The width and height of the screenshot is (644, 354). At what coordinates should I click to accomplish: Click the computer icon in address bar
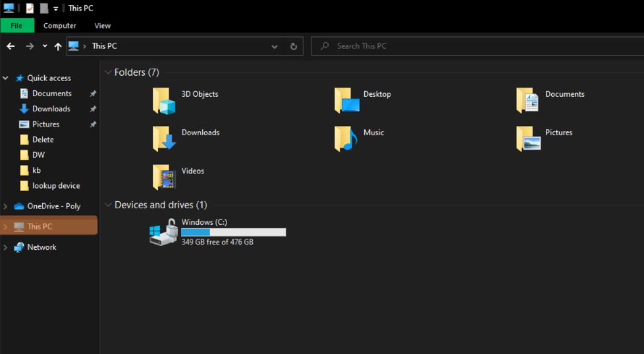click(74, 45)
